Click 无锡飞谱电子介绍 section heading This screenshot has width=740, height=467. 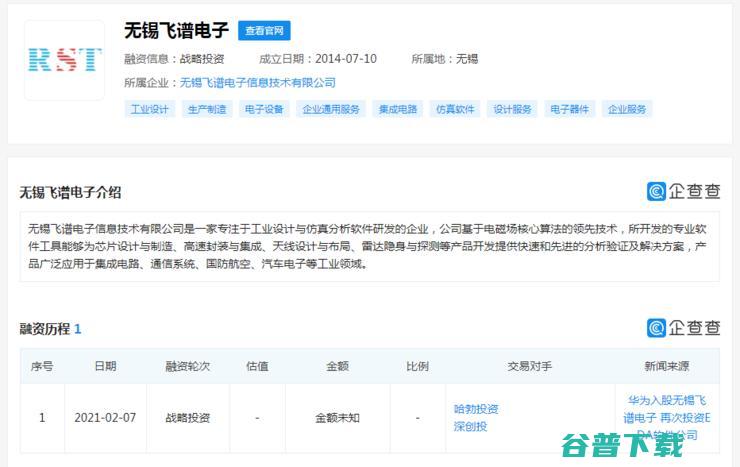click(x=70, y=192)
